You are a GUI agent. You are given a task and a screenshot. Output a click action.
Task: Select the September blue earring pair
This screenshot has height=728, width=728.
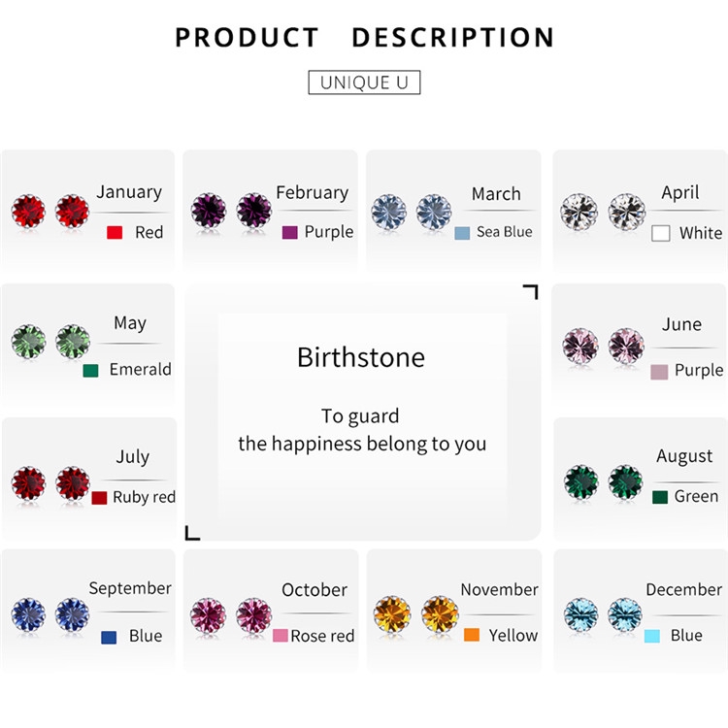pos(50,614)
